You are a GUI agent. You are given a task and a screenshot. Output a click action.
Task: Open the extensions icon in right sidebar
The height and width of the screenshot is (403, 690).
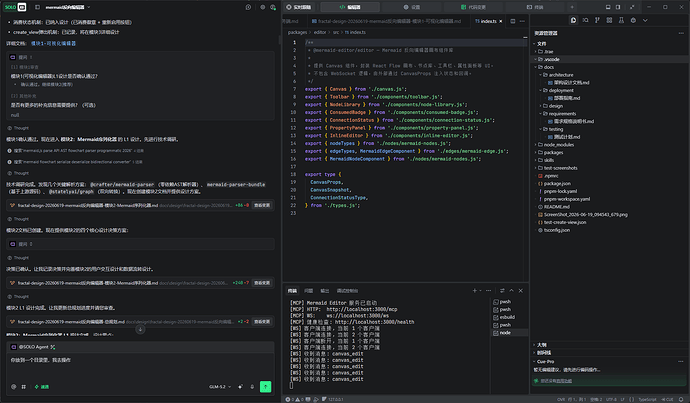tap(609, 20)
